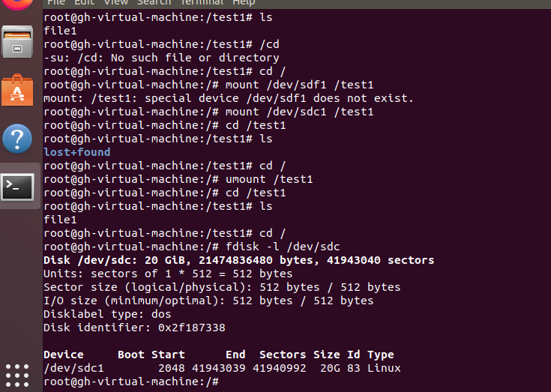Open the Help menu in menu bar

point(244,3)
